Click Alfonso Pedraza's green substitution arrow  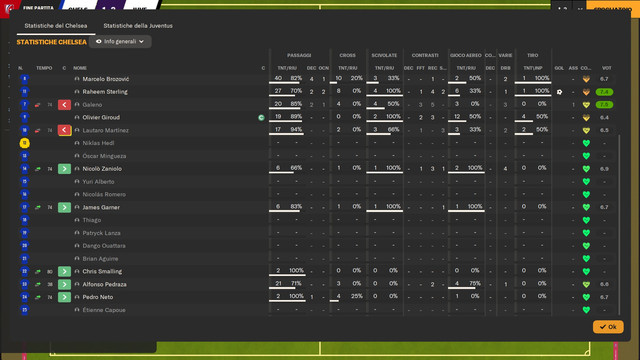tap(64, 284)
